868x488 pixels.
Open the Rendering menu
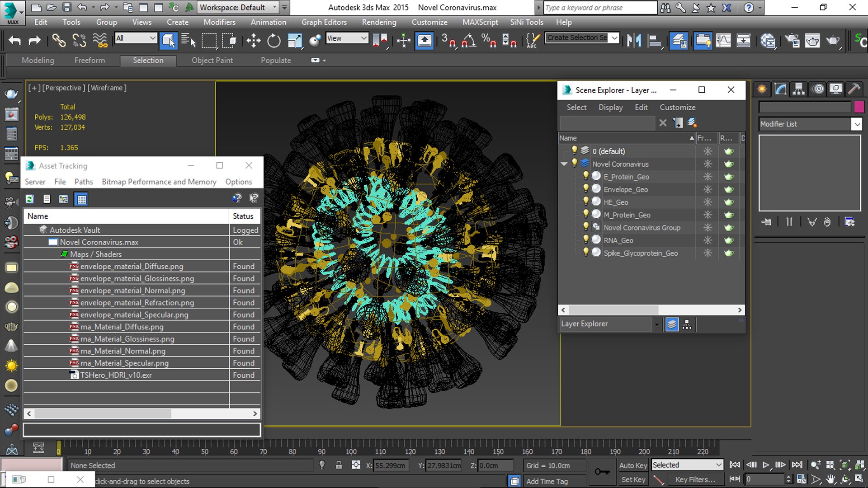(x=379, y=22)
